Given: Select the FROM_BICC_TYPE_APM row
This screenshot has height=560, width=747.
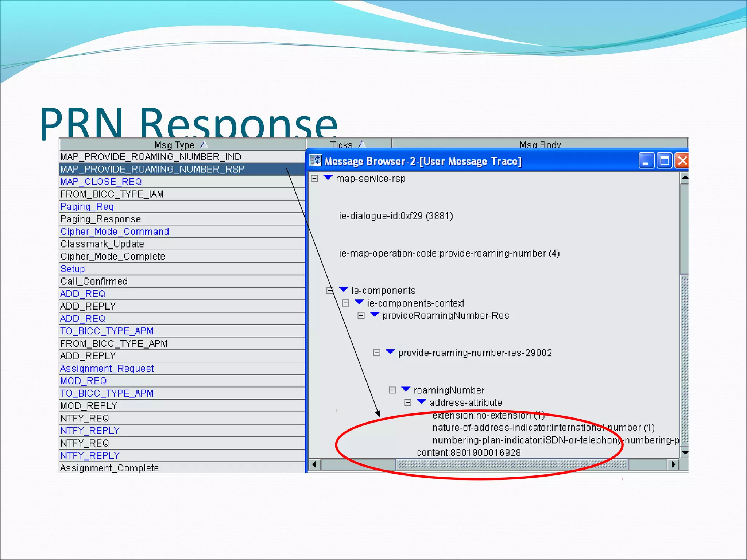Looking at the screenshot, I should (x=182, y=343).
